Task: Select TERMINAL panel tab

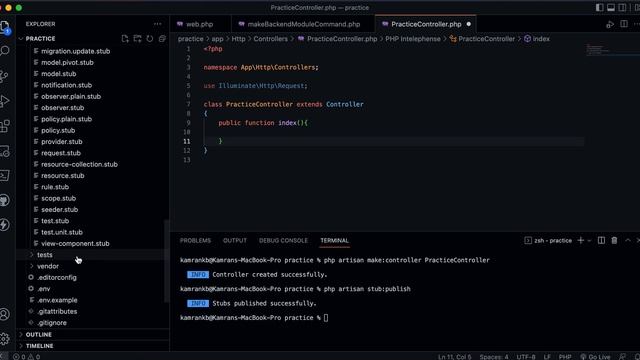Action: [x=334, y=240]
